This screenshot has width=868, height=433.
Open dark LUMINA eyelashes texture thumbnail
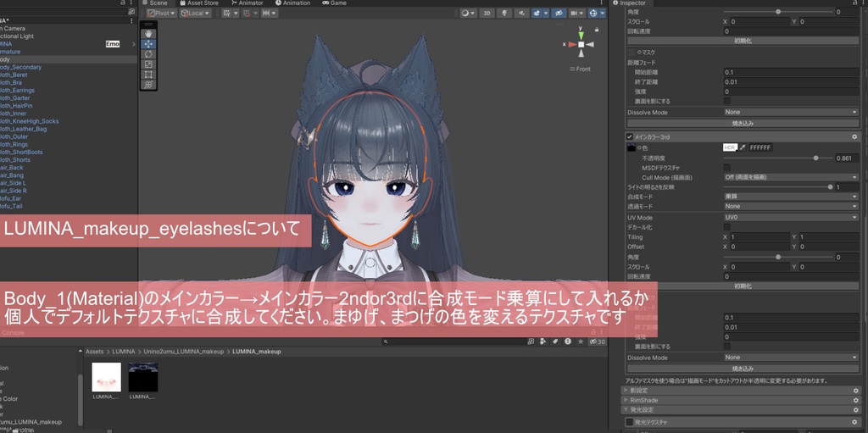(142, 378)
